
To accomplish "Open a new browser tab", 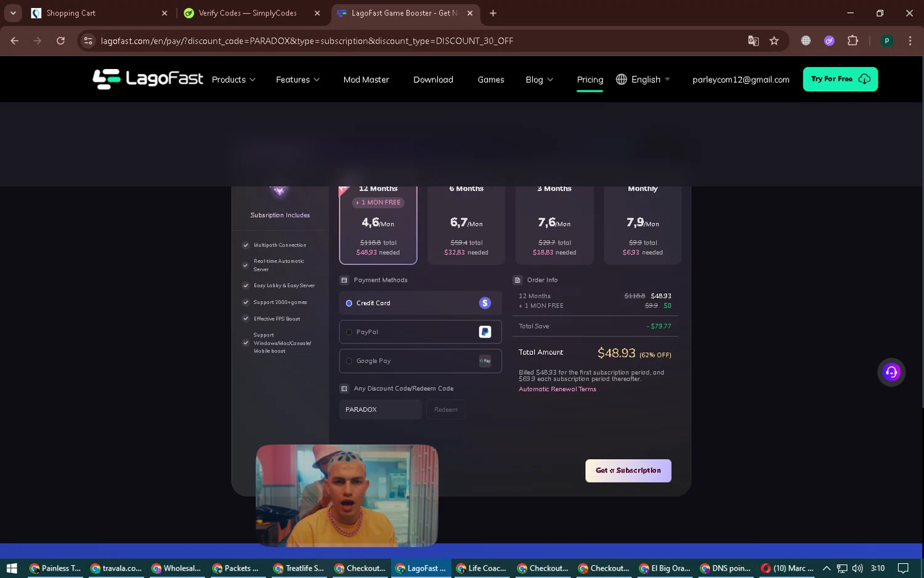I will pyautogui.click(x=493, y=13).
